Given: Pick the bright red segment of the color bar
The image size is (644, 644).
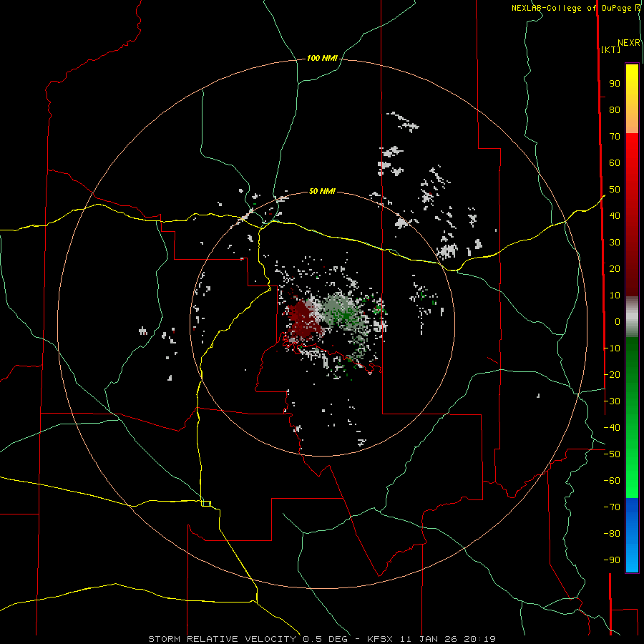Looking at the screenshot, I should coord(632,150).
